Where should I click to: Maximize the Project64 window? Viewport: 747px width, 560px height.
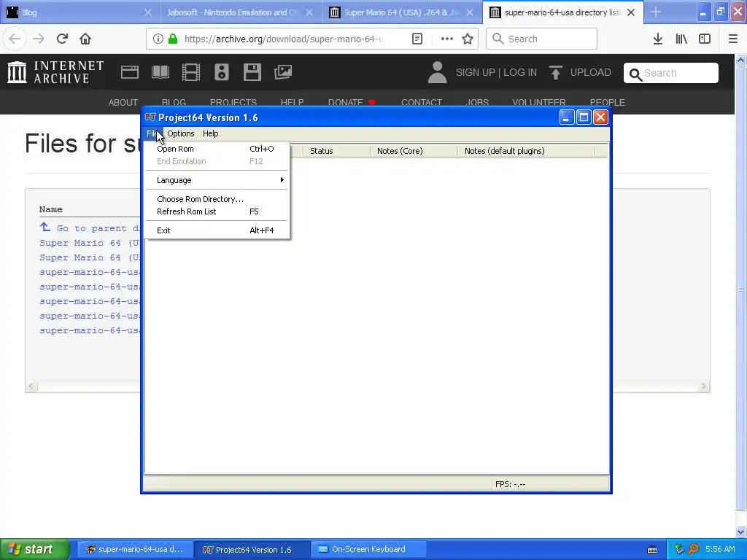tap(584, 117)
